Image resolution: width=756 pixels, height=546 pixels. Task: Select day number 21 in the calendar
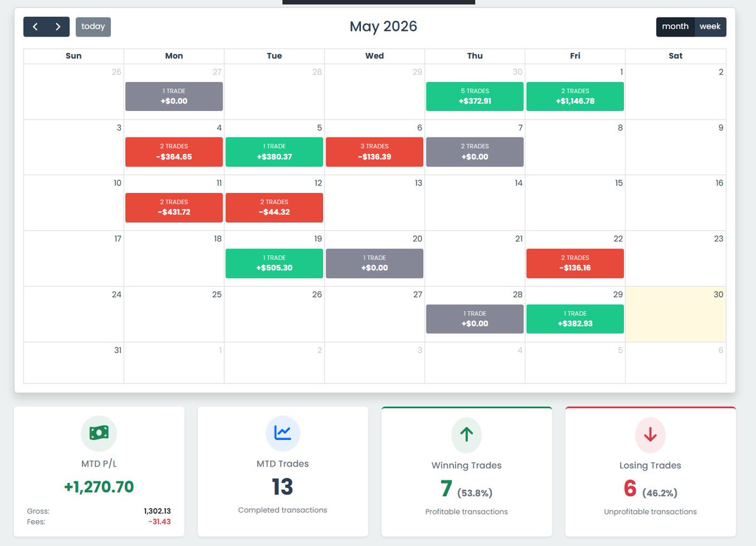click(518, 239)
